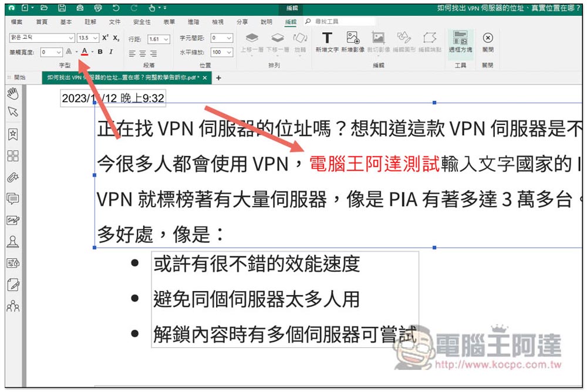Open the Signature panel in left sidebar
The width and height of the screenshot is (587, 392).
pos(13,220)
